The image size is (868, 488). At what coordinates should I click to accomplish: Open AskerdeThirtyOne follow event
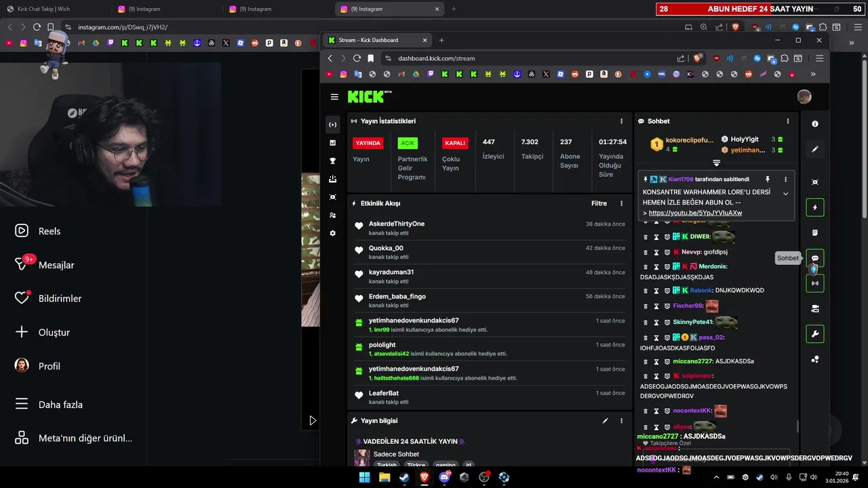pyautogui.click(x=488, y=228)
